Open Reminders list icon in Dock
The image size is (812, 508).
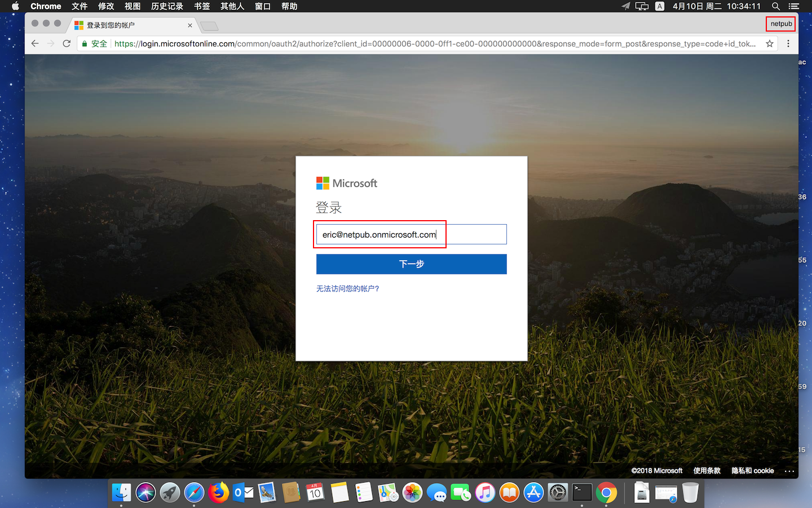[364, 493]
